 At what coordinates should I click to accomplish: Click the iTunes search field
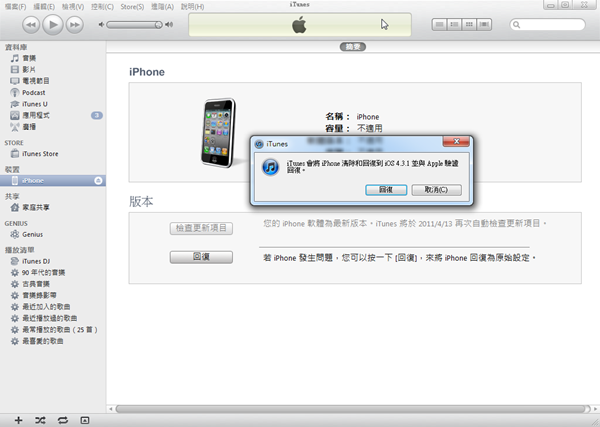click(x=548, y=25)
